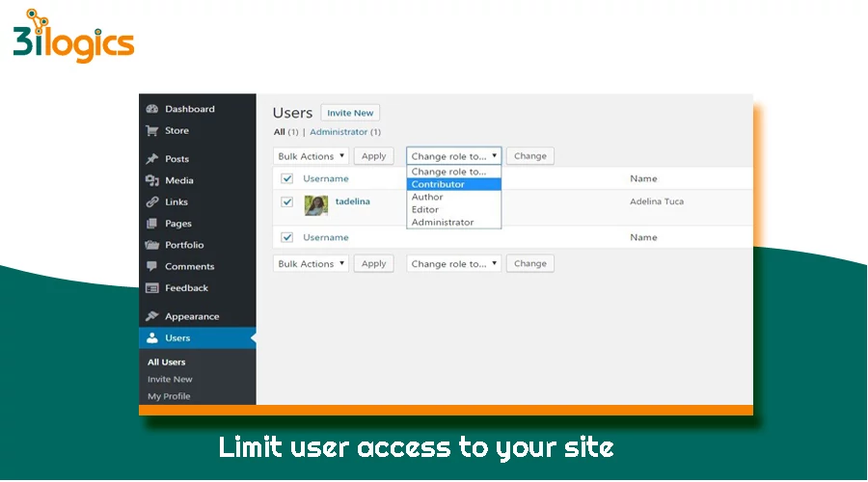Click the Media icon in sidebar
The height and width of the screenshot is (482, 868).
pyautogui.click(x=151, y=180)
